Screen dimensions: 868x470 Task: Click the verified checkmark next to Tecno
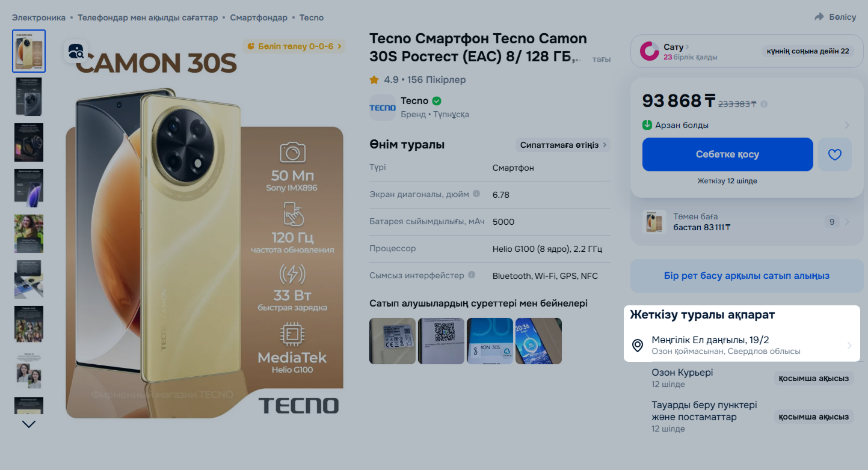[x=437, y=101]
